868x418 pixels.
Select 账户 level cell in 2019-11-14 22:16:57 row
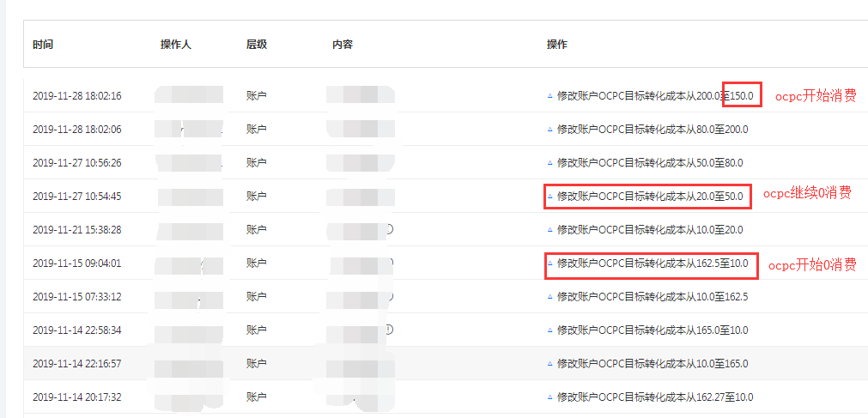tap(257, 364)
